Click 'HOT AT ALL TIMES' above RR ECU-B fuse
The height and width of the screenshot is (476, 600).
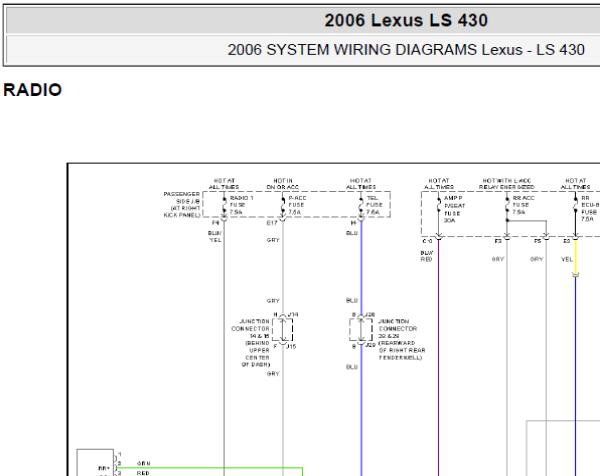pos(576,184)
